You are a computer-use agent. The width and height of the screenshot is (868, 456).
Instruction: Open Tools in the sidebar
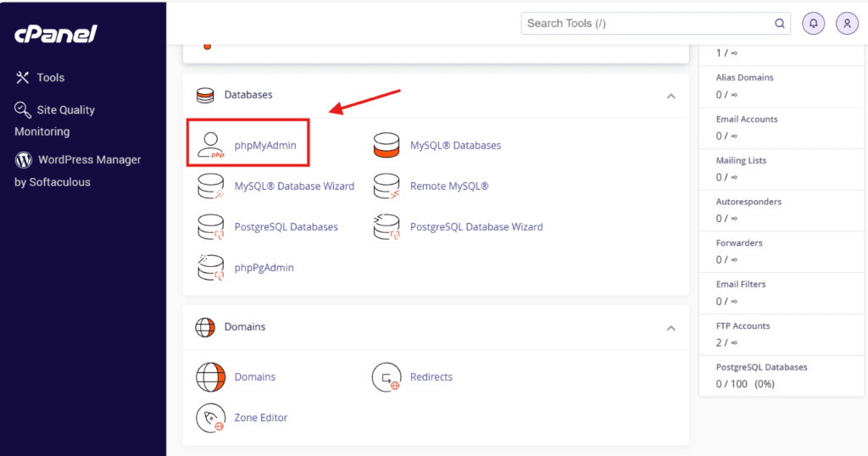[50, 77]
